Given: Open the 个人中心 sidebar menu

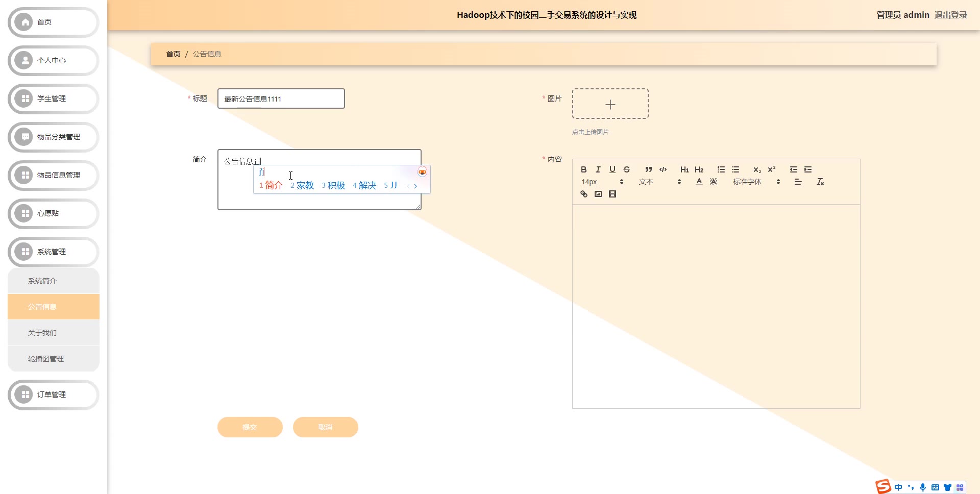Looking at the screenshot, I should 54,60.
